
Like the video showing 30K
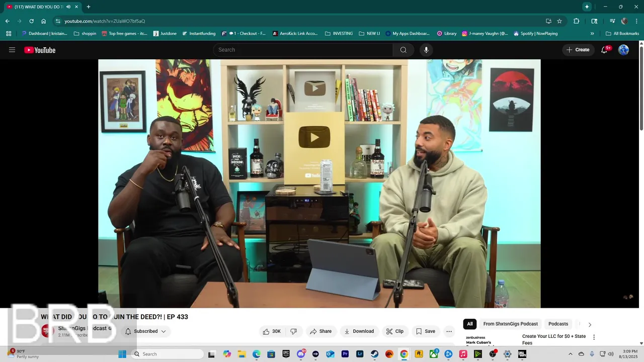pos(272,331)
